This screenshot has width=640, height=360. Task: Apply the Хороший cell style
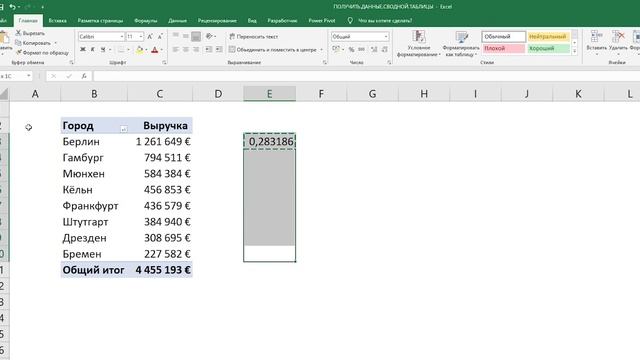(548, 49)
